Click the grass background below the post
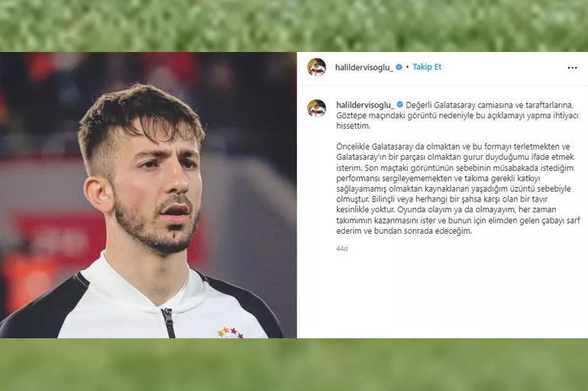 (294, 364)
